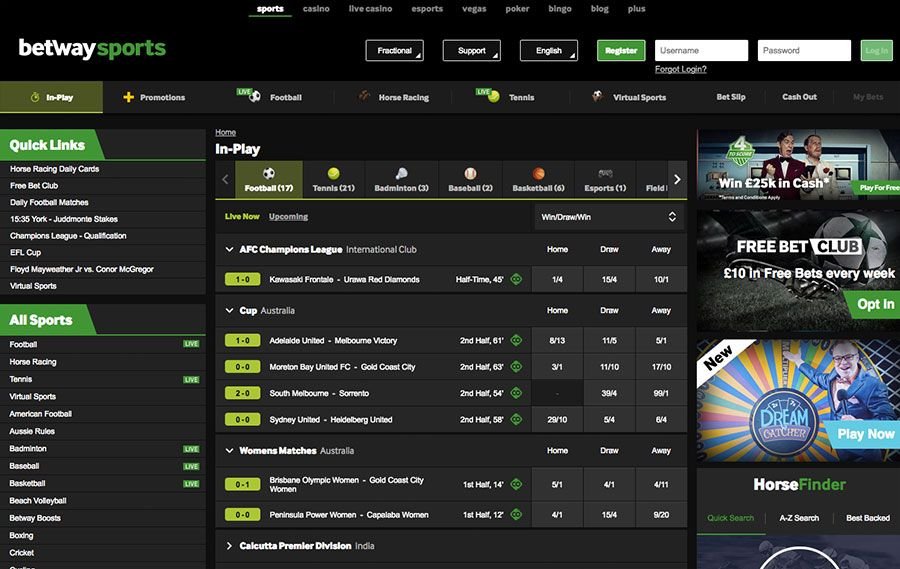Switch to the poker top tab
Screen dimensions: 900x569
point(517,9)
